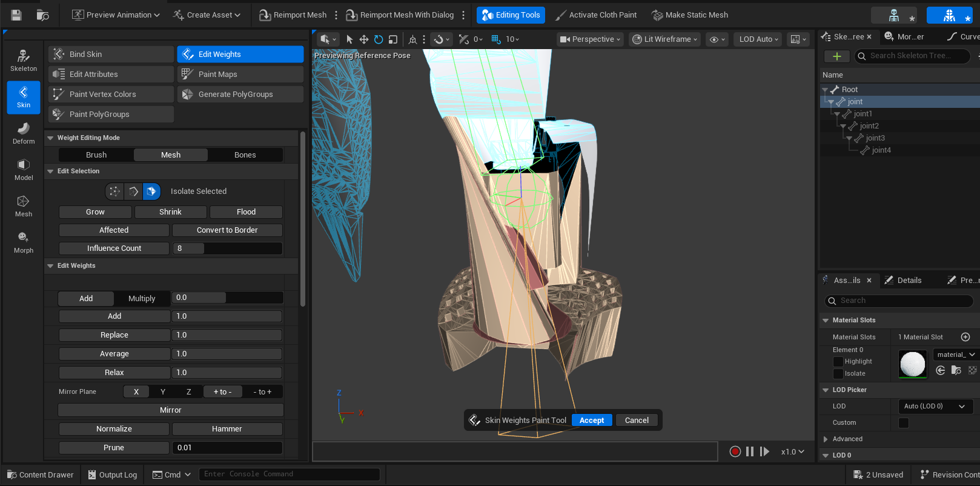Select the faces selection mode icon
980x486 pixels.
pos(151,191)
